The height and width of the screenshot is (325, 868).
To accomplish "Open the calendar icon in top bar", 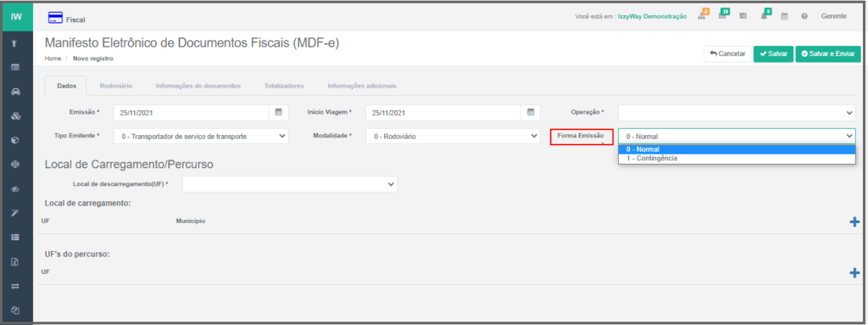I will coord(784,17).
